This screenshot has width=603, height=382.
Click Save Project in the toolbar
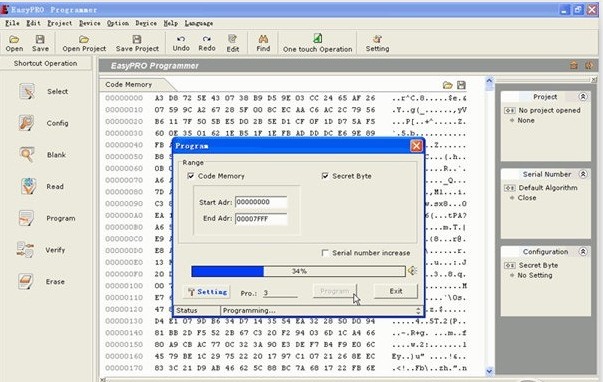tap(137, 43)
